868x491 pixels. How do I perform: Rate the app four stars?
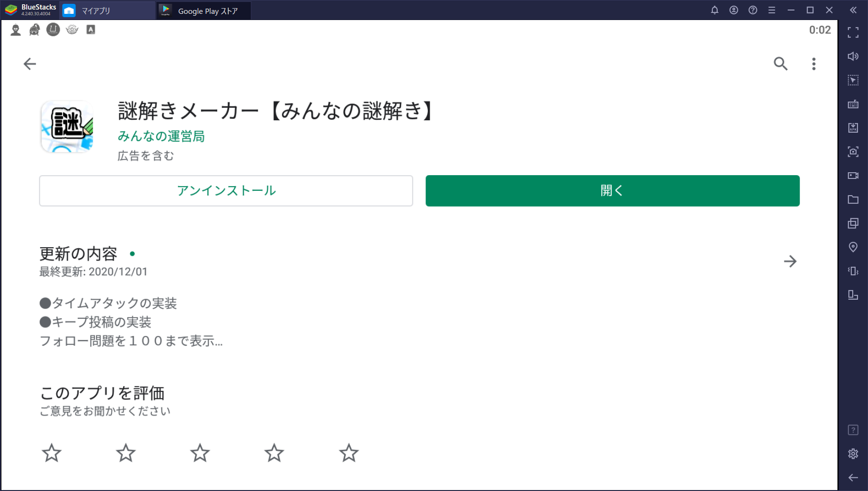[x=275, y=453]
